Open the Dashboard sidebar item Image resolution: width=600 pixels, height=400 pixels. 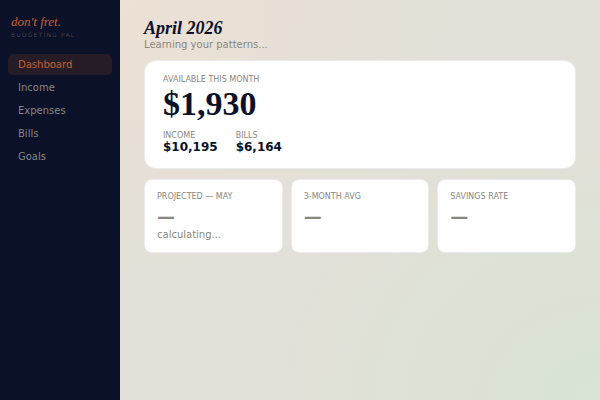(45, 65)
